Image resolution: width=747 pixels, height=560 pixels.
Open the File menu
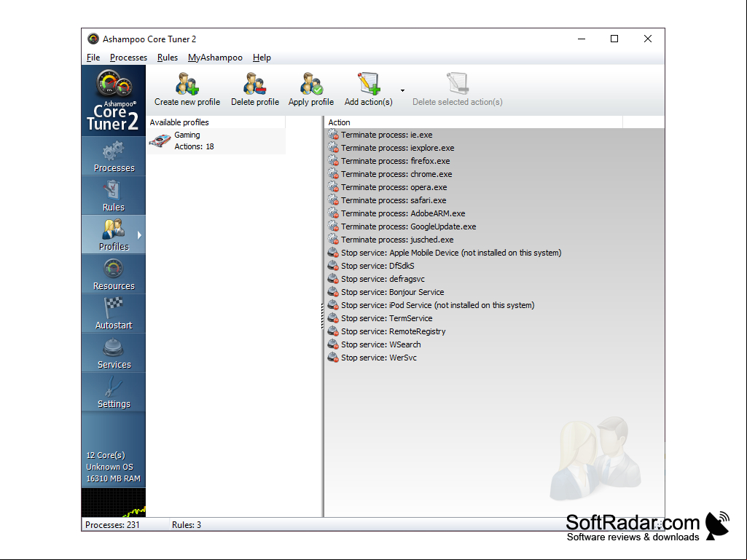coord(93,58)
